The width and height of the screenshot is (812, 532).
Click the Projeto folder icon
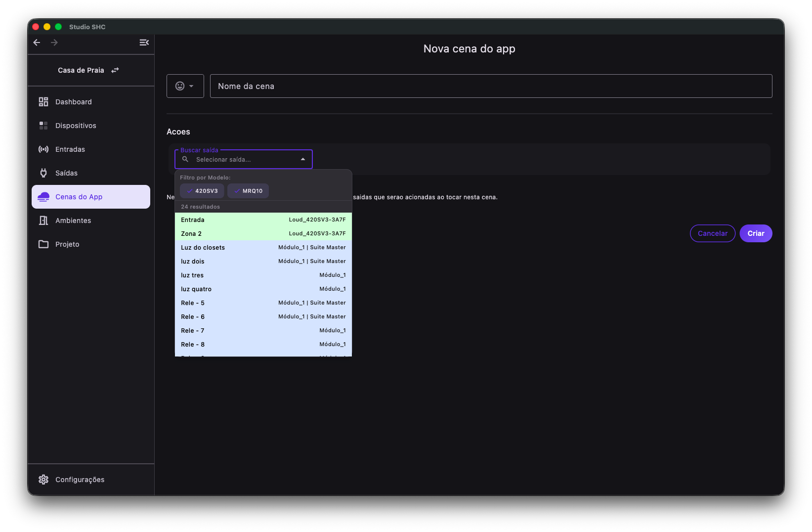click(x=43, y=244)
